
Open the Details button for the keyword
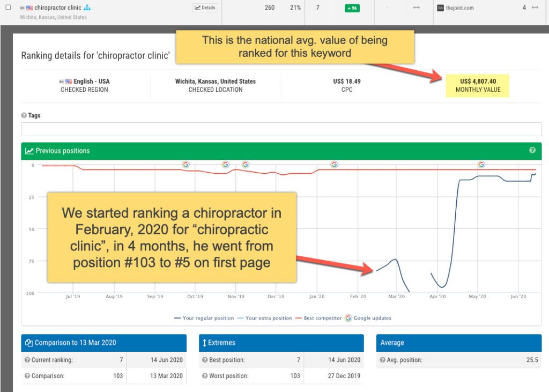205,8
